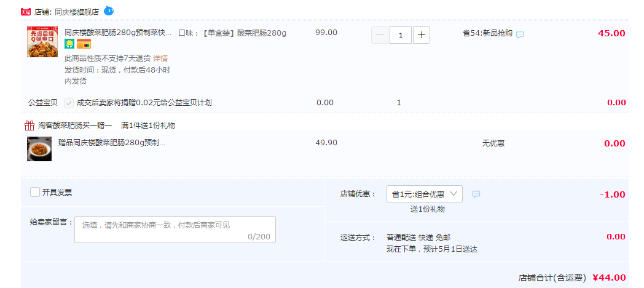Click the Tmall logo badge next to the store name
Screen dimensions: 644x288
[26, 12]
